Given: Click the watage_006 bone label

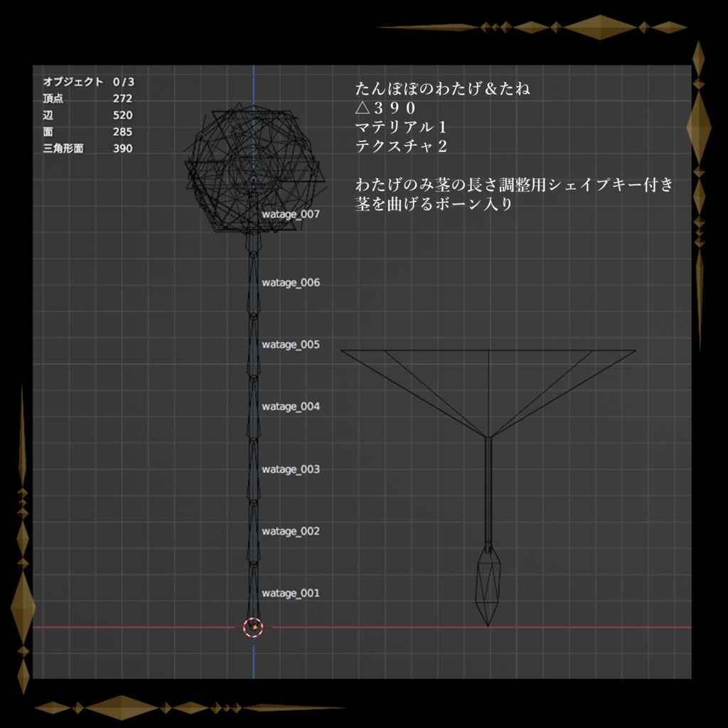Looking at the screenshot, I should coord(291,283).
